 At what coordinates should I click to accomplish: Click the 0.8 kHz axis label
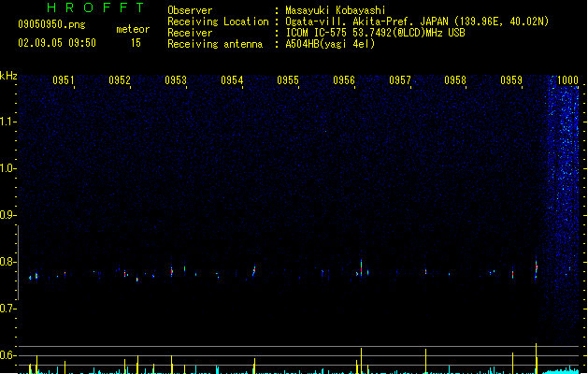click(x=7, y=262)
